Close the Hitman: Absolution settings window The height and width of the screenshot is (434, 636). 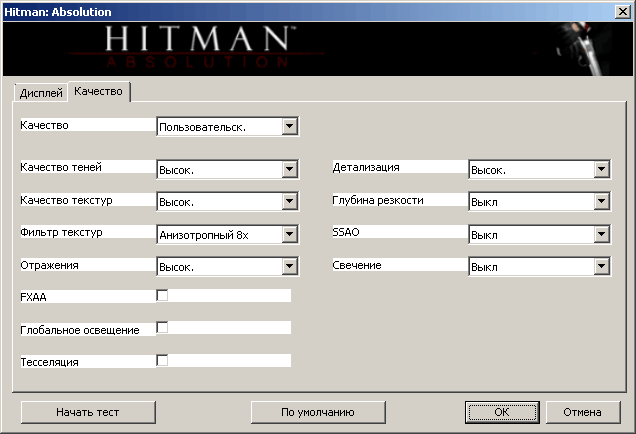point(622,12)
